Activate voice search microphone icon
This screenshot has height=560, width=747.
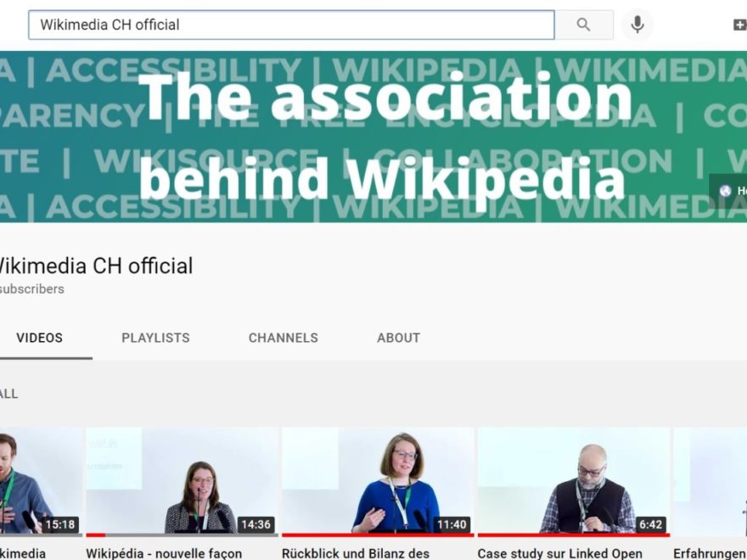click(x=637, y=25)
